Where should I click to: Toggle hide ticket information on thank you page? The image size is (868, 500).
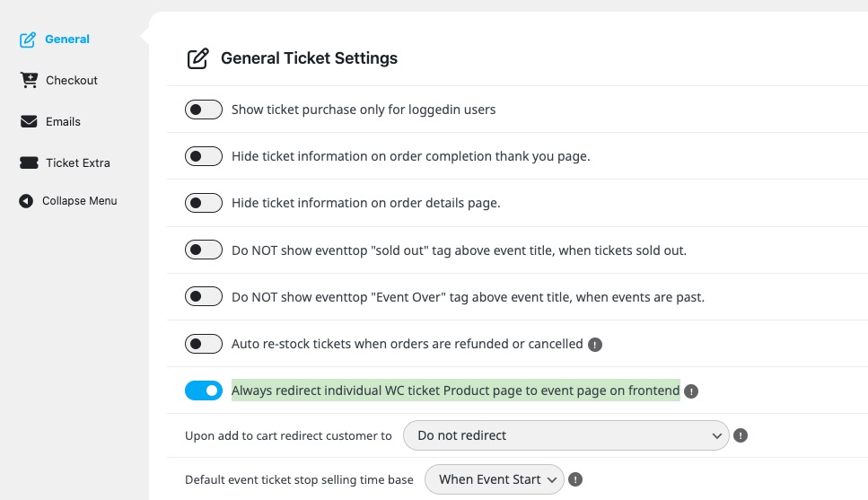pos(204,156)
